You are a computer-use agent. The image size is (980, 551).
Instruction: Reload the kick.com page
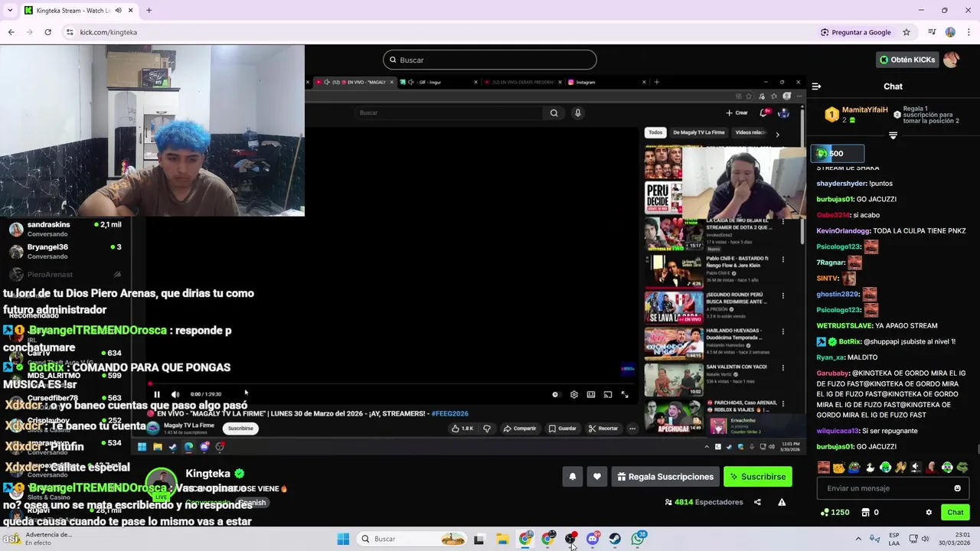pyautogui.click(x=47, y=32)
